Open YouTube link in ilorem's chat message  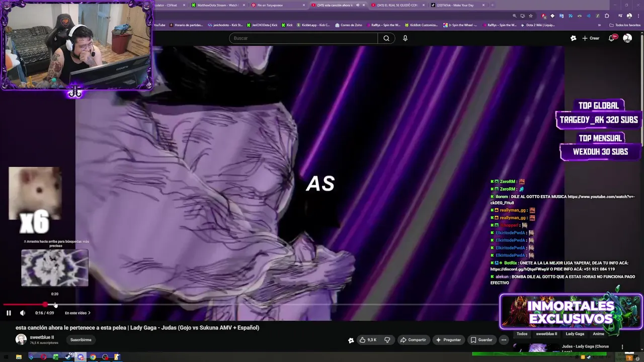coord(563,200)
